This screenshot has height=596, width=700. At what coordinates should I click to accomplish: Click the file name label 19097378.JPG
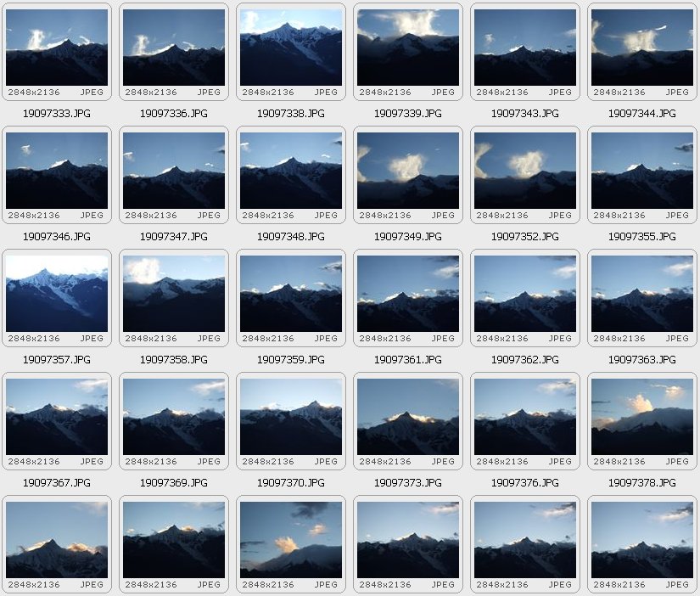pos(642,482)
